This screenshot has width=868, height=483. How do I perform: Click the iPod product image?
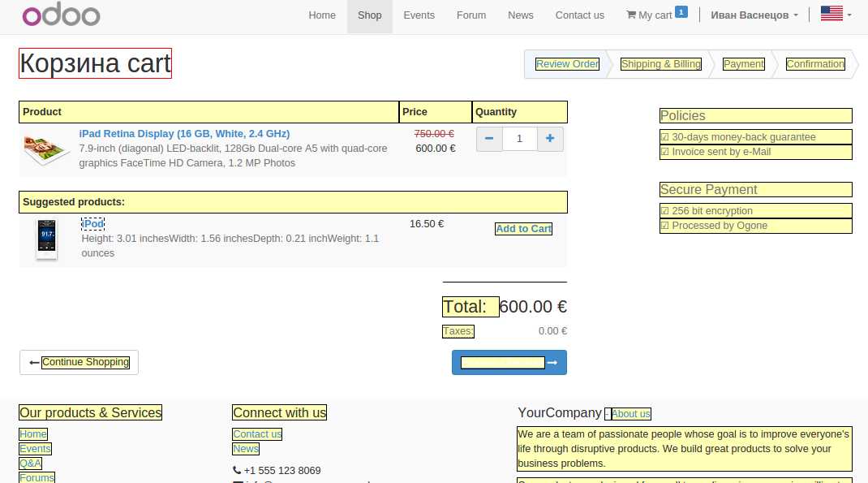47,239
